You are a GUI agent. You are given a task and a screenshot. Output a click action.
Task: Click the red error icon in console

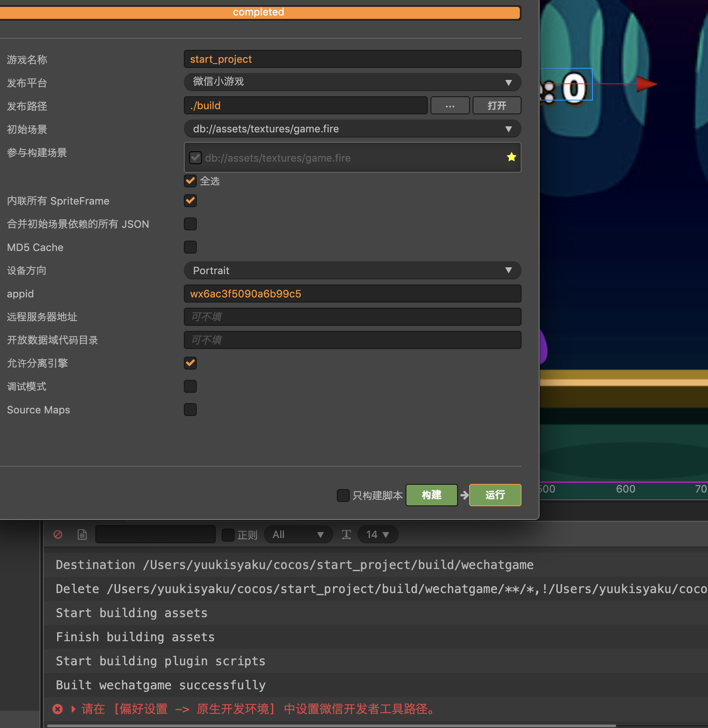pos(58,709)
